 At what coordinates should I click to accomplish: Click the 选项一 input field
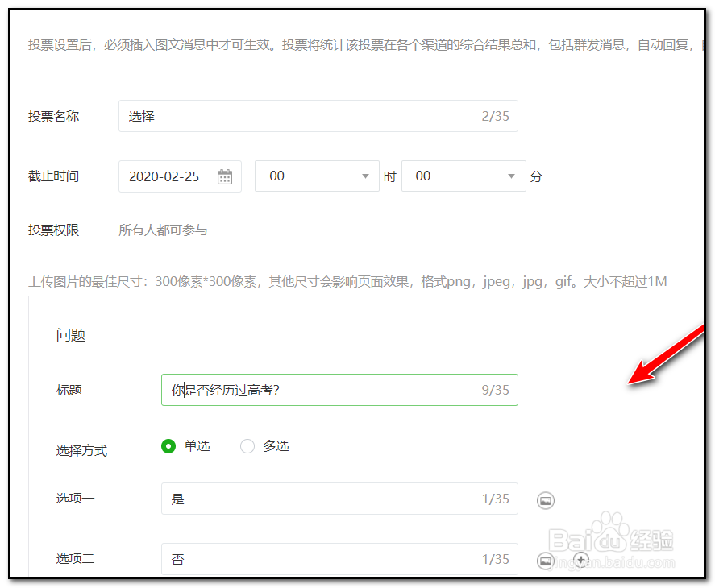click(x=339, y=499)
